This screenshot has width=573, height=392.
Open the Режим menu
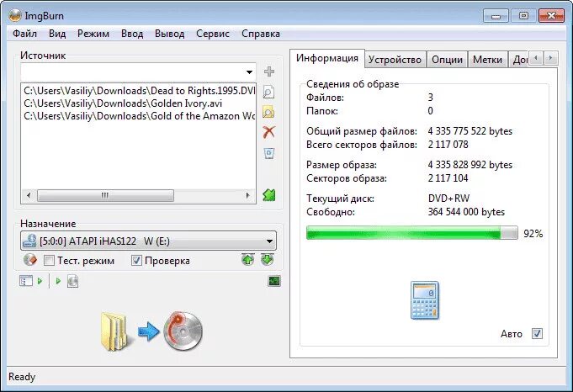[x=93, y=34]
